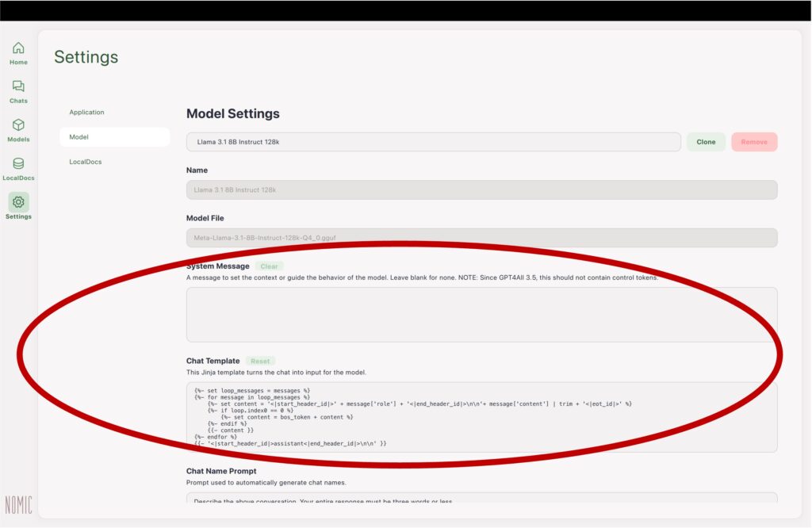The height and width of the screenshot is (528, 812).
Task: Open LocalDocs database icon in sidebar
Action: (18, 164)
